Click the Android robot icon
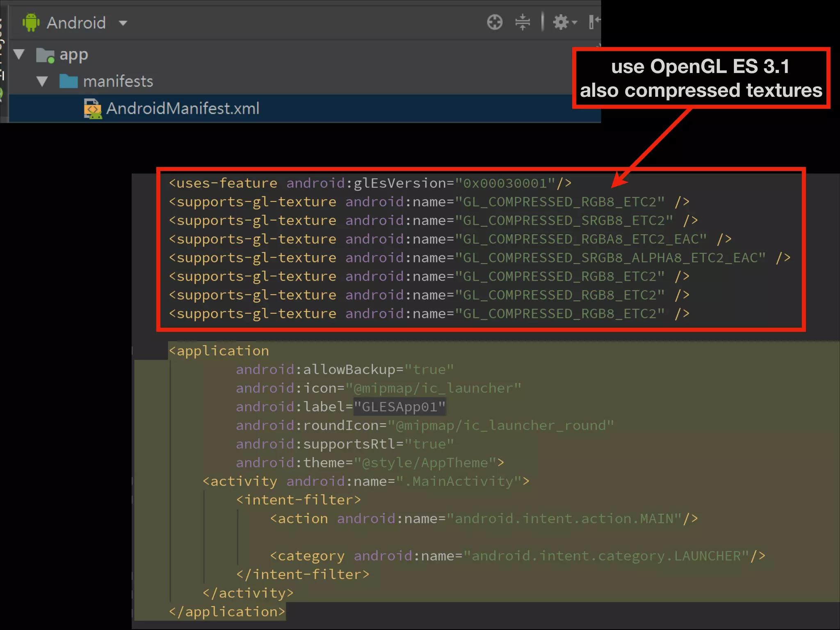 click(x=31, y=22)
